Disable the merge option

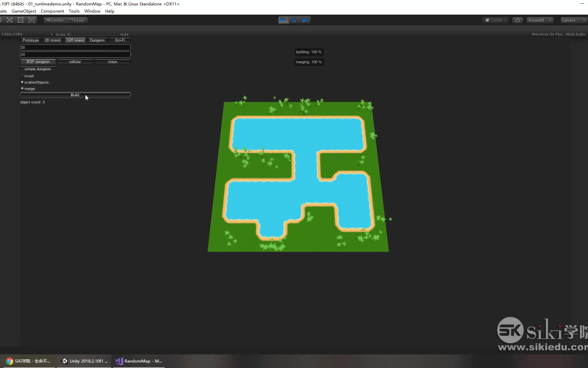coord(22,88)
